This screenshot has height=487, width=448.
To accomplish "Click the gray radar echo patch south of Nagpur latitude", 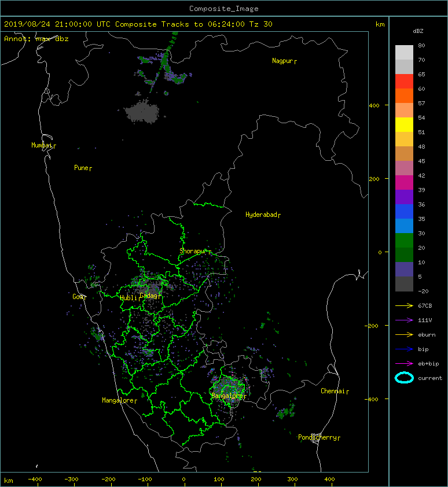I will click(142, 112).
